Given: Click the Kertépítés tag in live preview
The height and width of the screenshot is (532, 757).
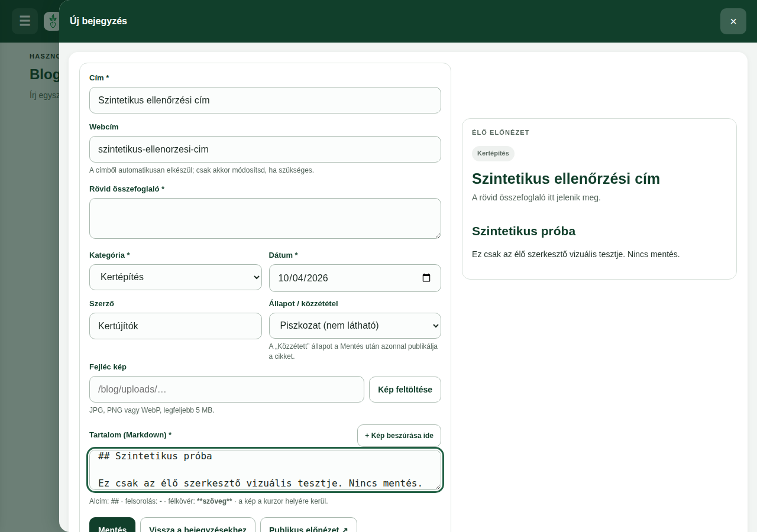Looking at the screenshot, I should [x=493, y=154].
